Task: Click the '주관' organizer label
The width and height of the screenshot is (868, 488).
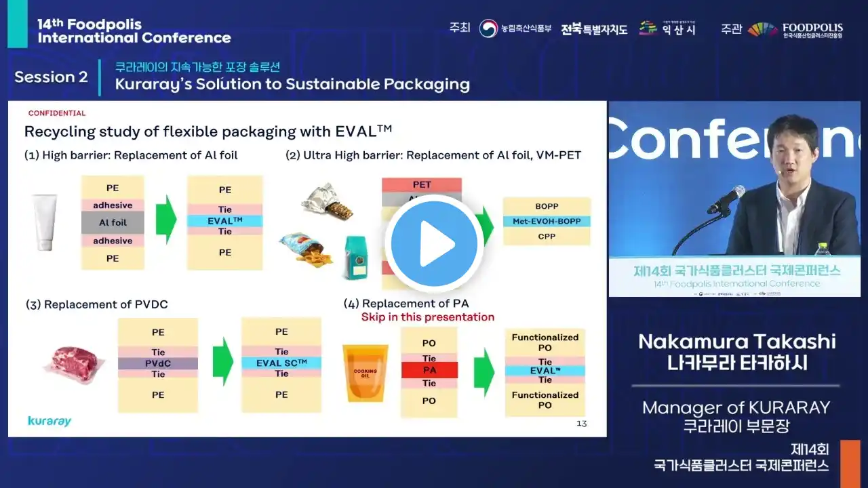Action: [x=731, y=28]
